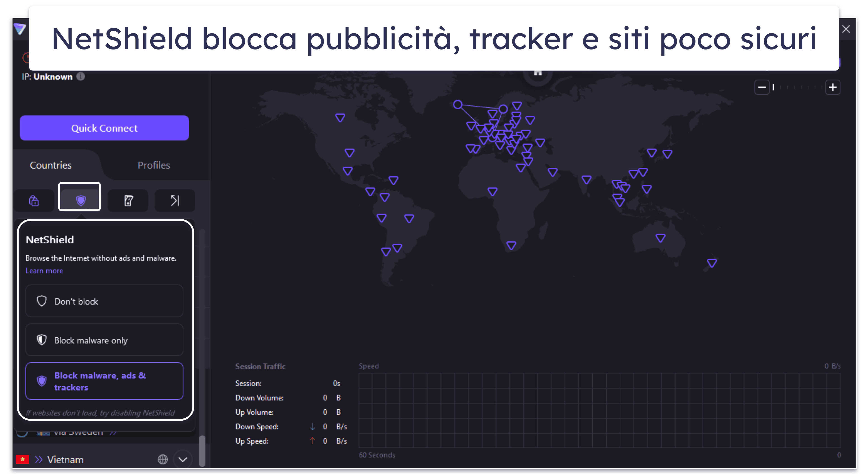Image resolution: width=868 pixels, height=474 pixels.
Task: Click the Iceland Secure Core circle marker
Action: coord(458,104)
